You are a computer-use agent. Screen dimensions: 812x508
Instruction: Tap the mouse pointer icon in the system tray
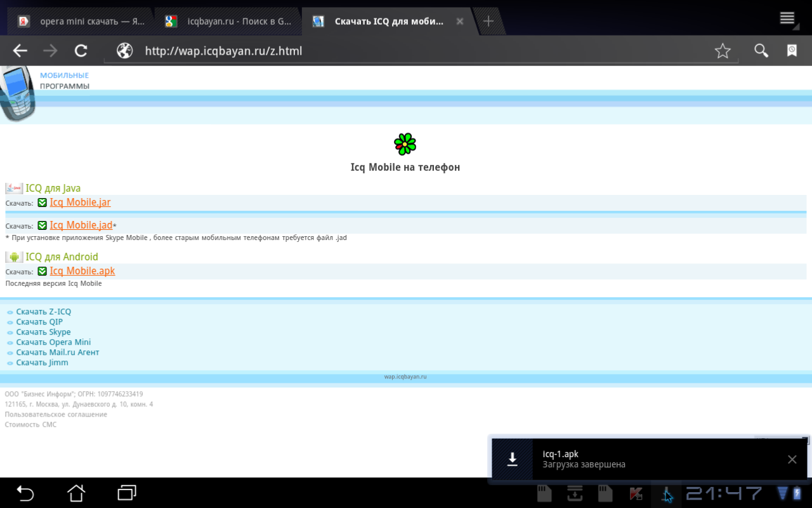tap(667, 494)
